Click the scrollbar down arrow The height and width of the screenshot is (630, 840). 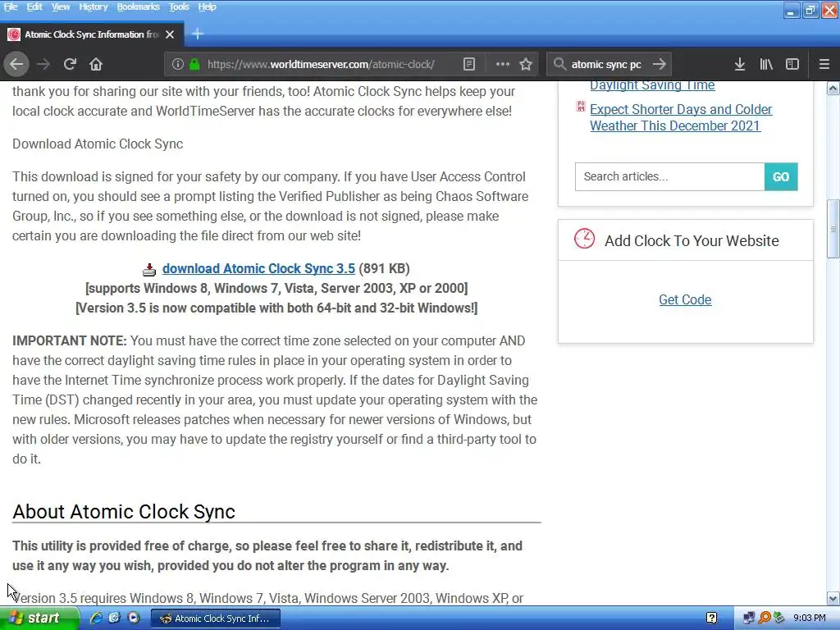tap(833, 598)
